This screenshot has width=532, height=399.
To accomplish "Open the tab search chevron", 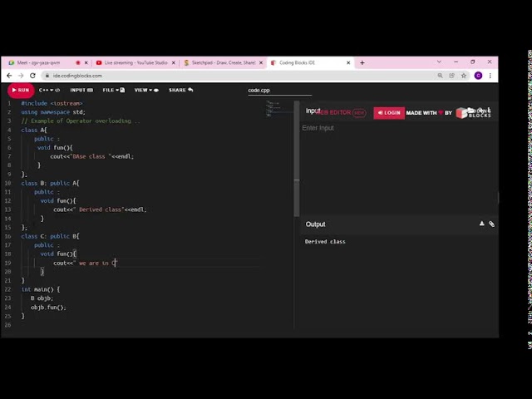I will [439, 62].
